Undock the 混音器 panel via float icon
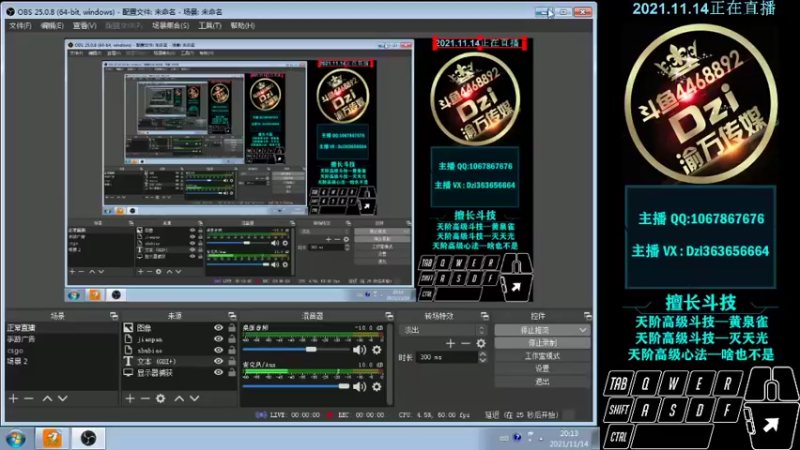The height and width of the screenshot is (450, 800). [389, 316]
